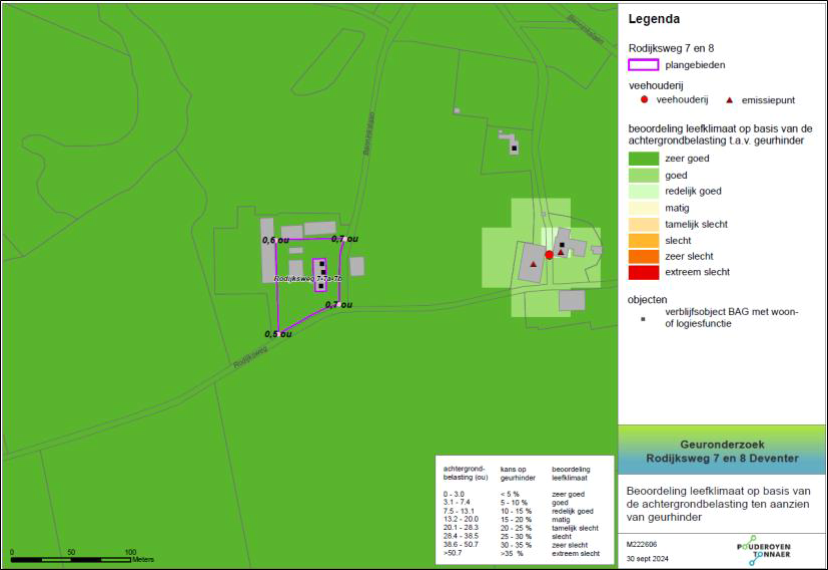Click the black verblijfsobject square legend symbol
Image resolution: width=828 pixels, height=570 pixels.
pos(643,313)
